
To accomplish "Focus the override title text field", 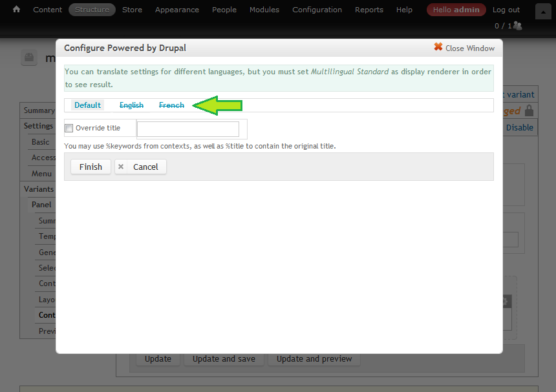I will pos(188,129).
